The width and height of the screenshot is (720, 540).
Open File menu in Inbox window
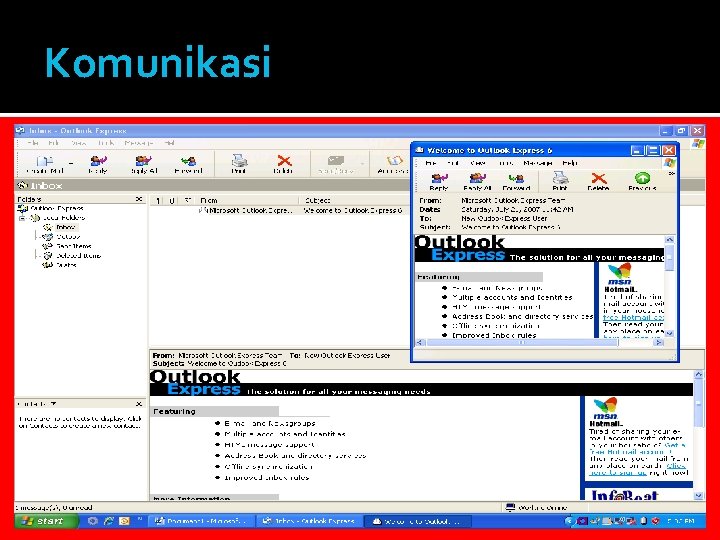click(x=33, y=143)
